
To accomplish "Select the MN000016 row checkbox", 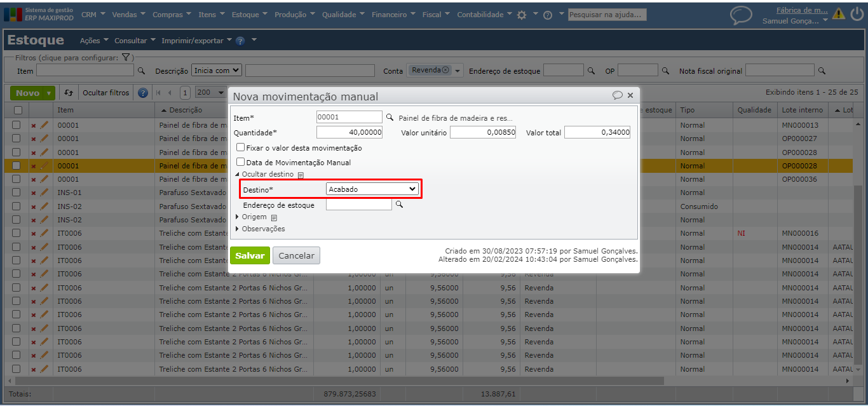I will pos(17,233).
